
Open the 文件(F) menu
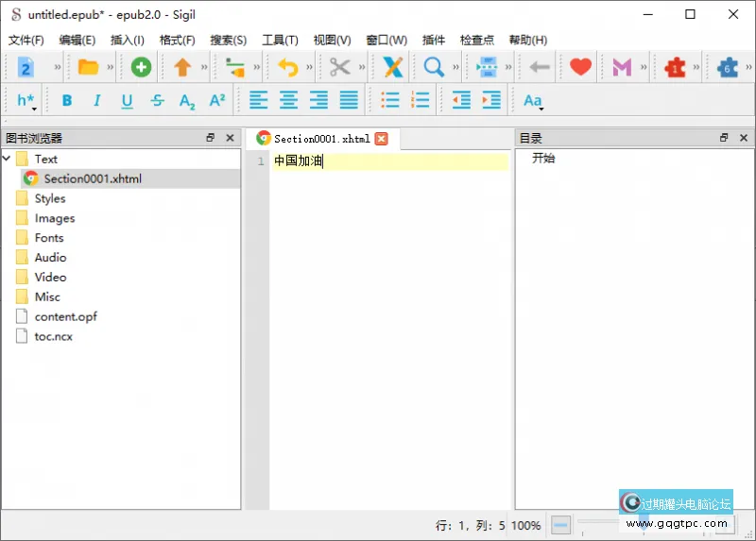26,40
